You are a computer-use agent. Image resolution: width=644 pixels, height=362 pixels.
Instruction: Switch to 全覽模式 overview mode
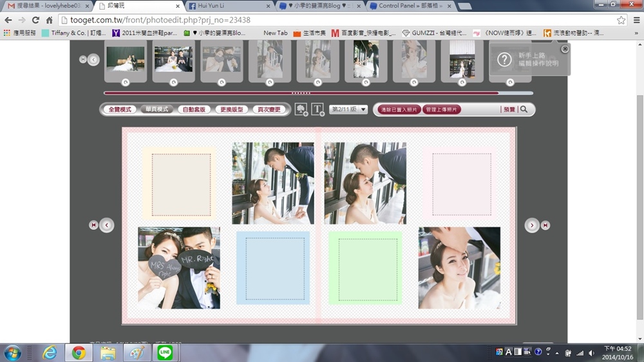(x=120, y=110)
